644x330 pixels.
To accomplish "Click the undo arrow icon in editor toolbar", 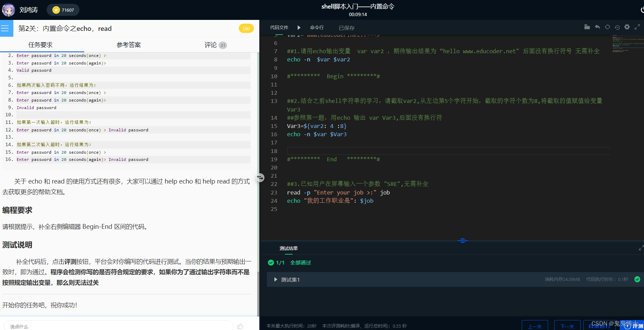I will pos(597,27).
